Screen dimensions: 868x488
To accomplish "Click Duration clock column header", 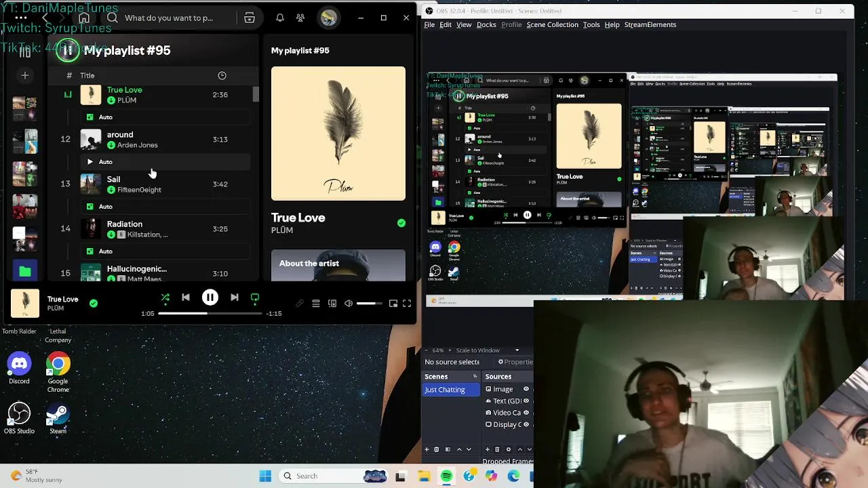I will click(222, 75).
